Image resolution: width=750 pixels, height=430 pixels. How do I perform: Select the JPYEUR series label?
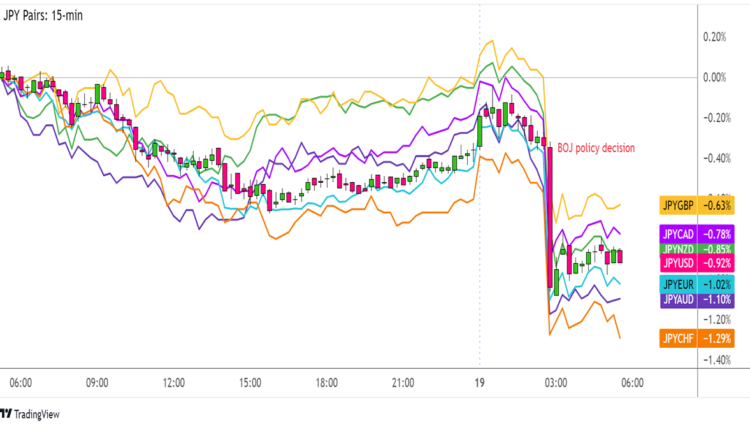pyautogui.click(x=678, y=284)
